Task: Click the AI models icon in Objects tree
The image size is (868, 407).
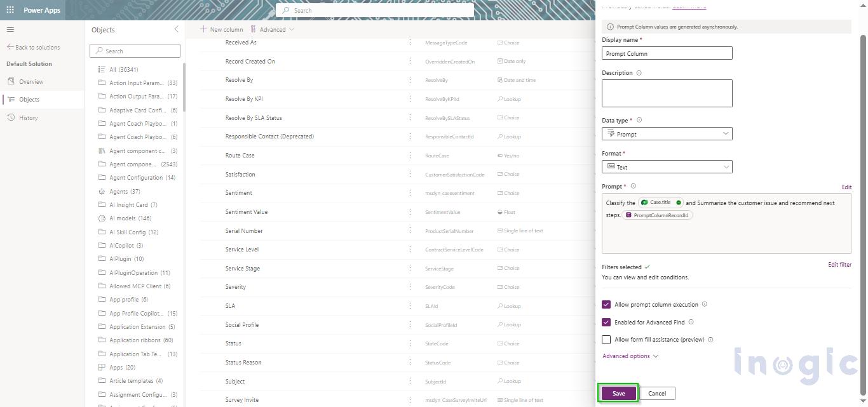Action: tap(102, 218)
